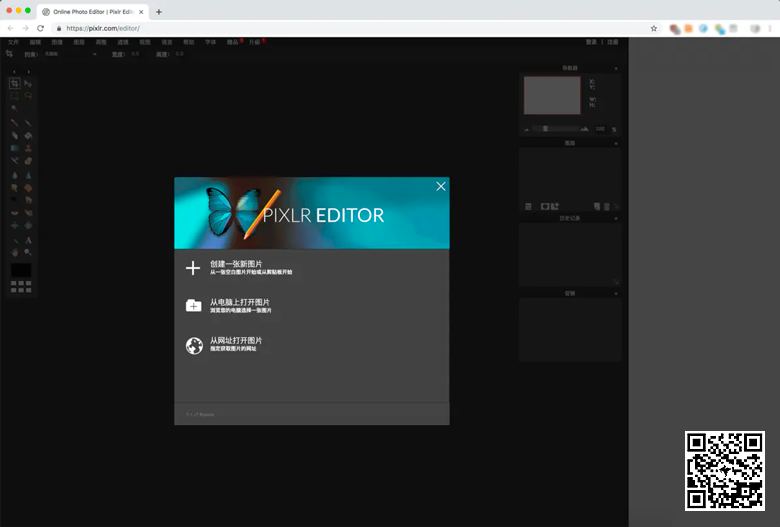
Task: Pick the Paint Bucket tool
Action: pos(28,135)
